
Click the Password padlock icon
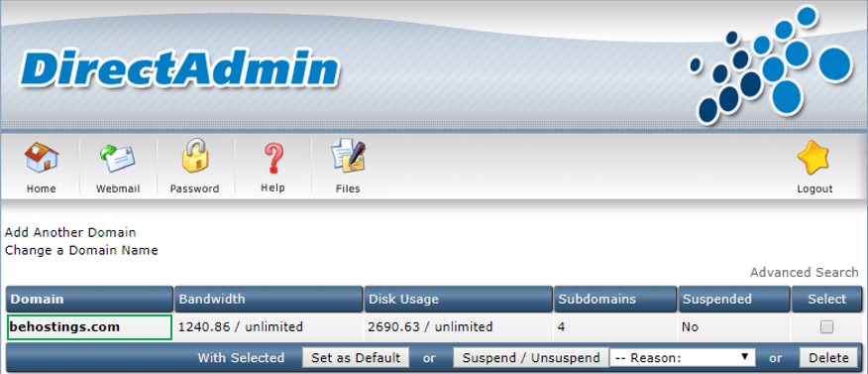tap(195, 156)
